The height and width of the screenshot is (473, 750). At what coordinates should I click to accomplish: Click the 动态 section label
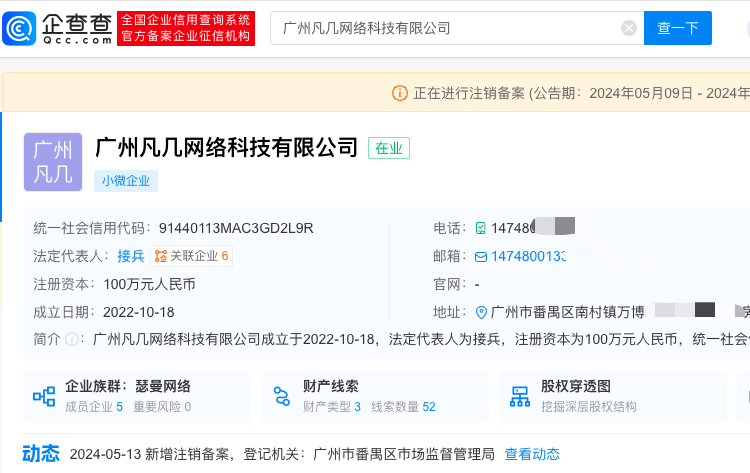(x=41, y=453)
